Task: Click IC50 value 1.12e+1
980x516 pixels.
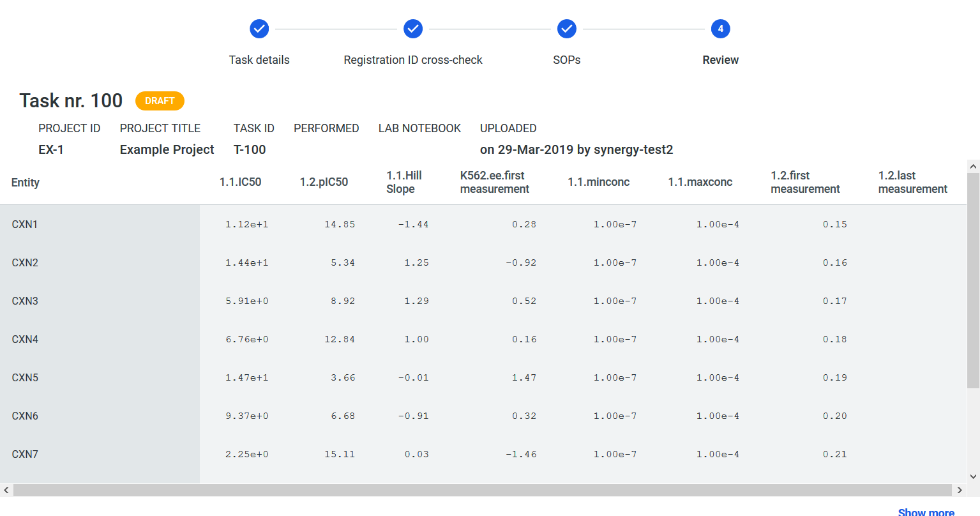Action: click(x=247, y=224)
